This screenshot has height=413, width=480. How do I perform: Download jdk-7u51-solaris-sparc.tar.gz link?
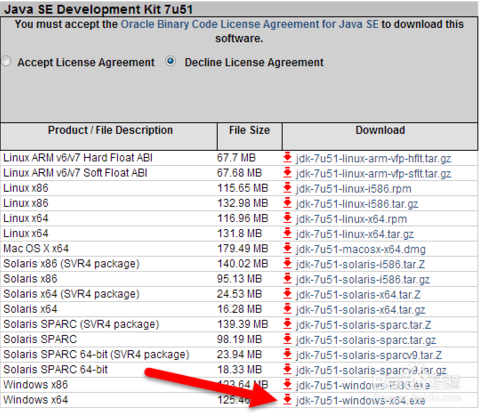[x=366, y=340]
